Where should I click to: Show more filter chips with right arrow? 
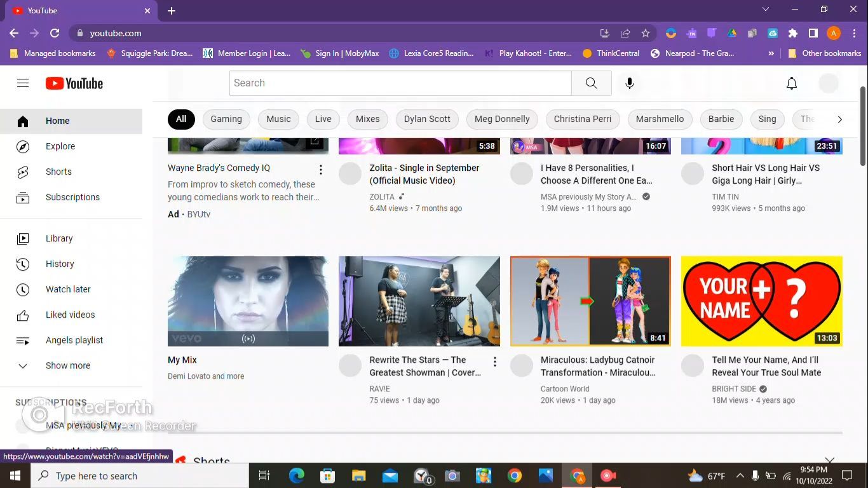839,119
